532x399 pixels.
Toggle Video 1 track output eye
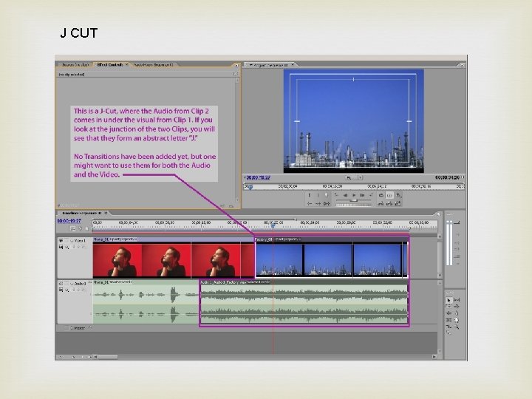tap(61, 241)
